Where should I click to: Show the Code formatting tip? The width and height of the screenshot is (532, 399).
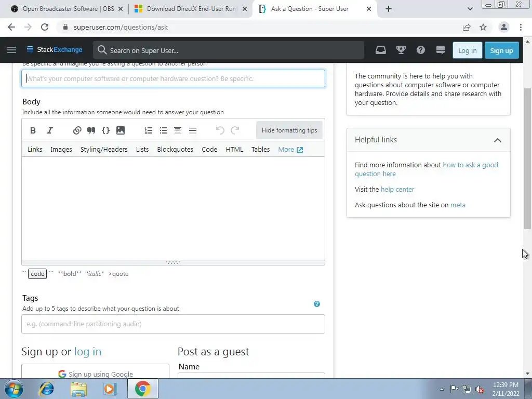(209, 149)
